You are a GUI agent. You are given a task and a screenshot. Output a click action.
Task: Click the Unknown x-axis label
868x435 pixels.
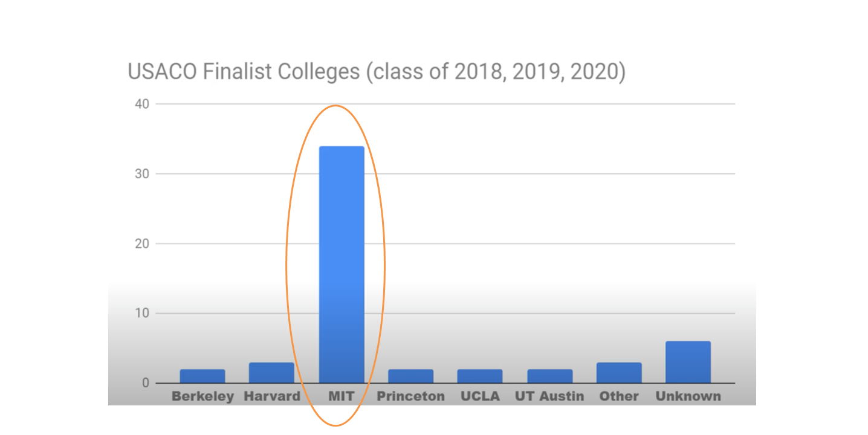click(688, 396)
